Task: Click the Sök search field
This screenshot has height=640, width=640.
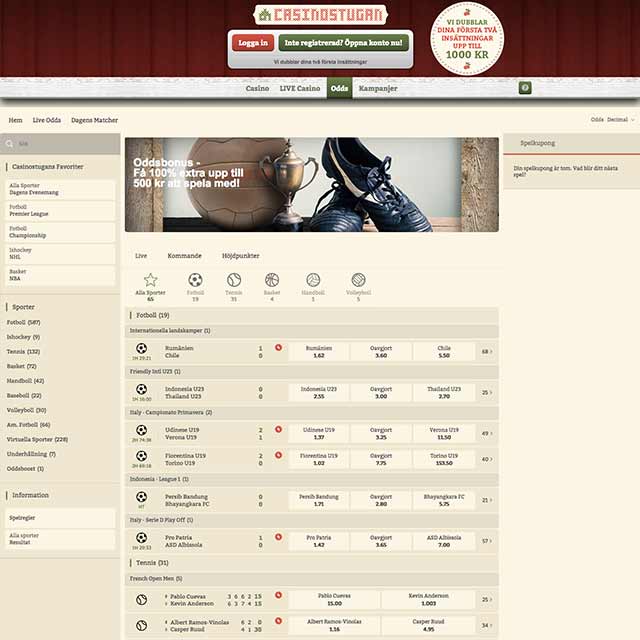Action: point(62,143)
